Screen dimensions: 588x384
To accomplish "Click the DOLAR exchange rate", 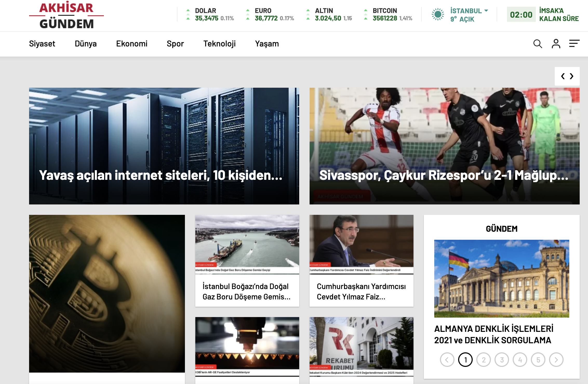I will pyautogui.click(x=210, y=15).
